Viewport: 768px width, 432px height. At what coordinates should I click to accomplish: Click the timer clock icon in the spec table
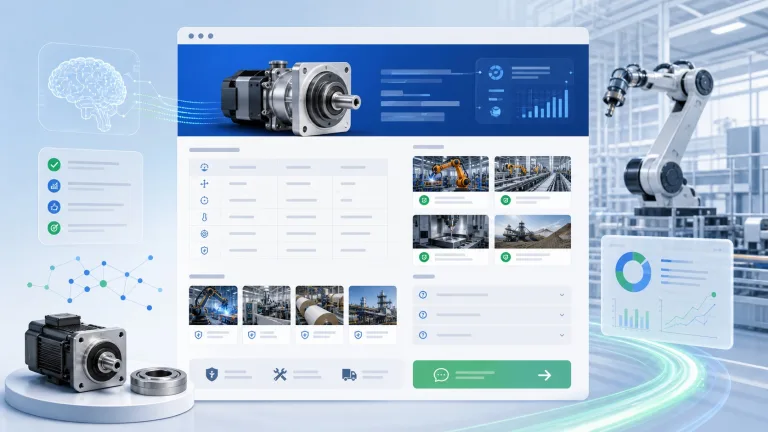(204, 200)
